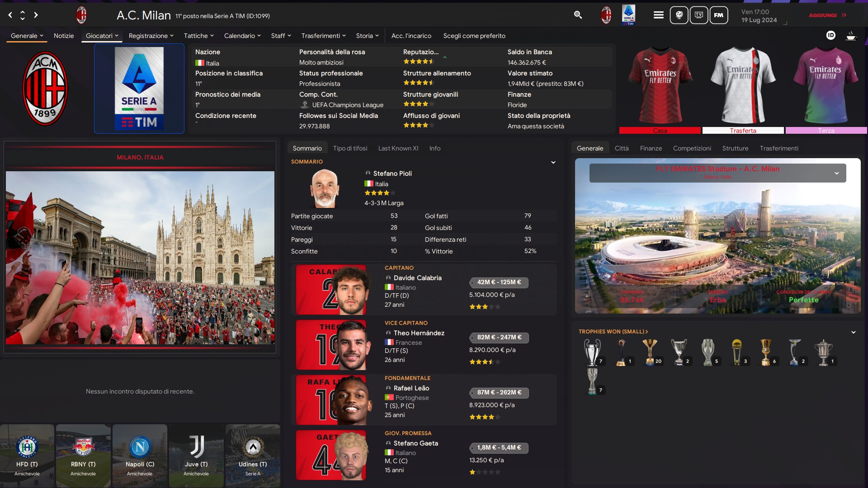Collapse the Sommario section chevron

point(553,162)
